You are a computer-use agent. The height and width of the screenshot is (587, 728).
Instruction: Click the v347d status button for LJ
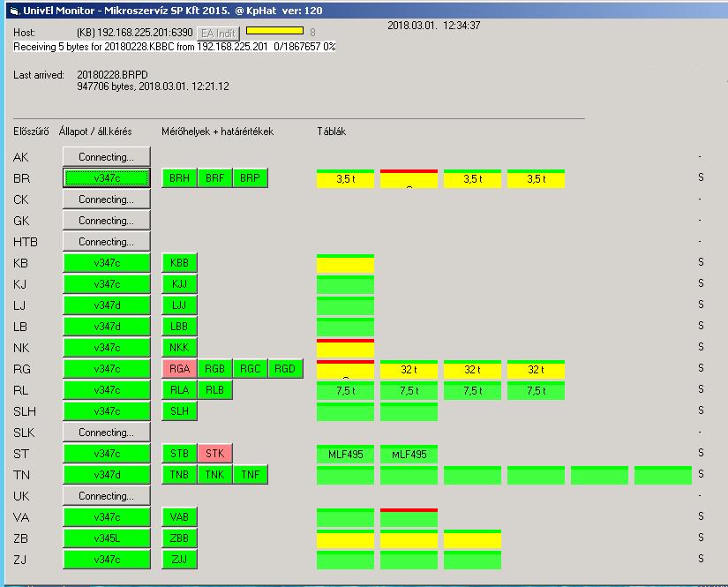point(106,305)
